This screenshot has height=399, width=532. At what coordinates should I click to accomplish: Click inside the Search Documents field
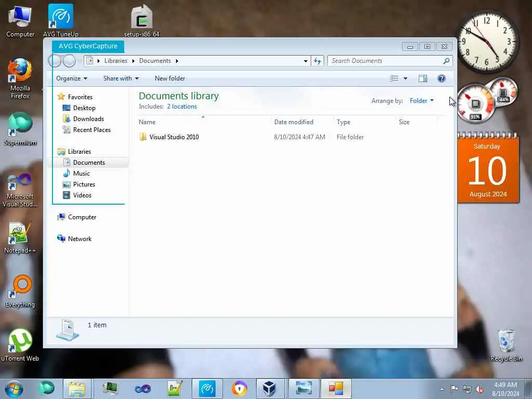(x=385, y=61)
